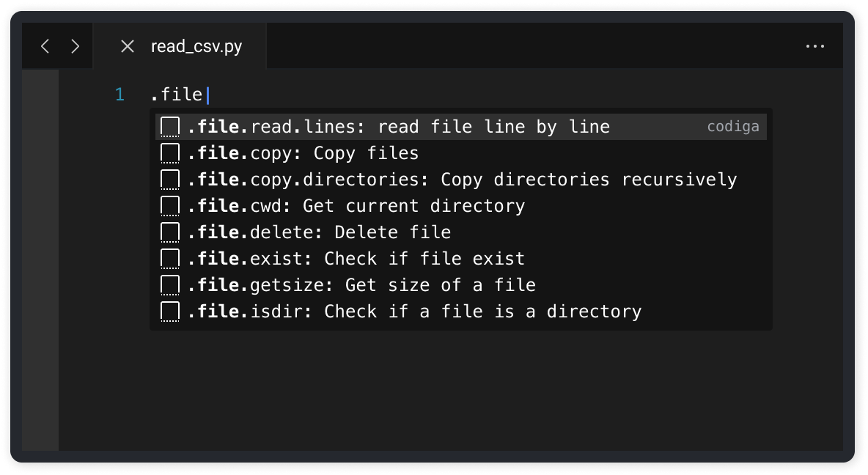Click snippet icon beside .file.copy.directories
Viewport: 868px width, 475px height.
tap(170, 180)
